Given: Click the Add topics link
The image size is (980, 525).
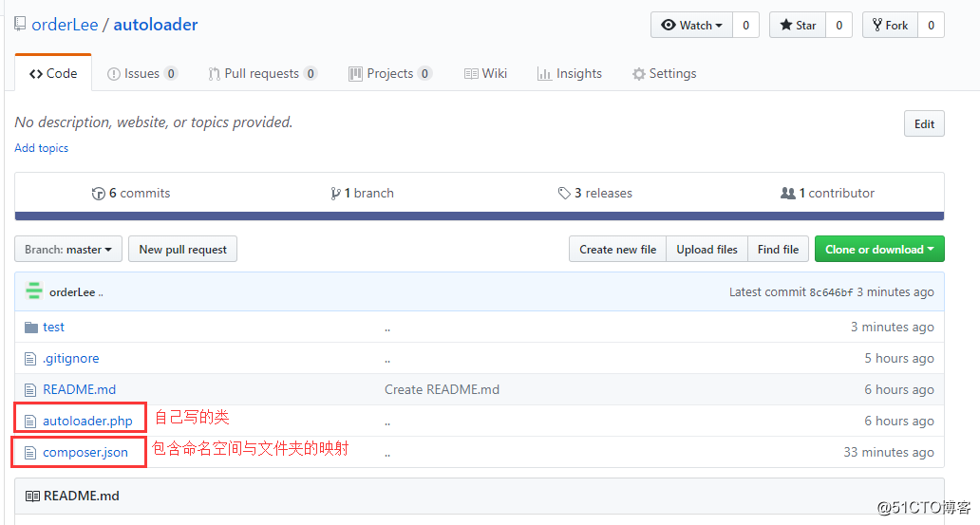Looking at the screenshot, I should click(41, 148).
